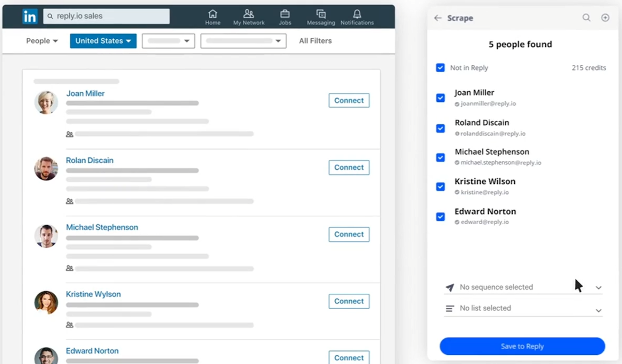The width and height of the screenshot is (622, 364).
Task: Check LinkedIn Notifications
Action: 356,17
